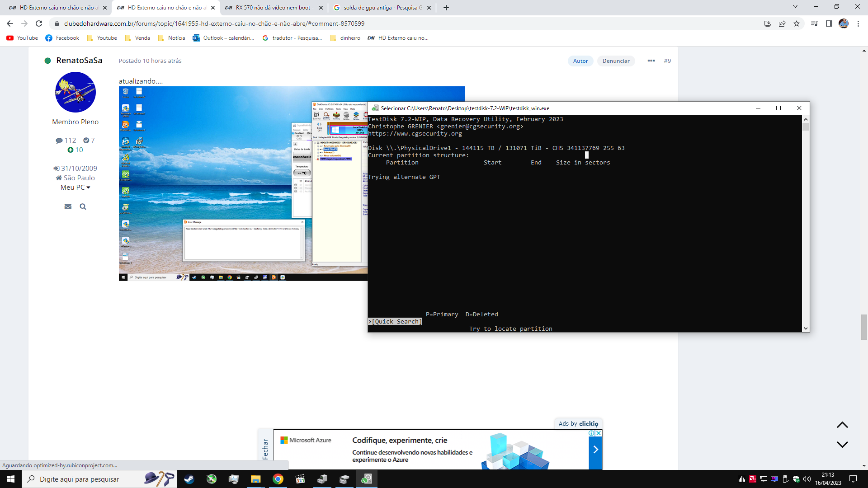Open the Venda bookmark folder

[137, 38]
